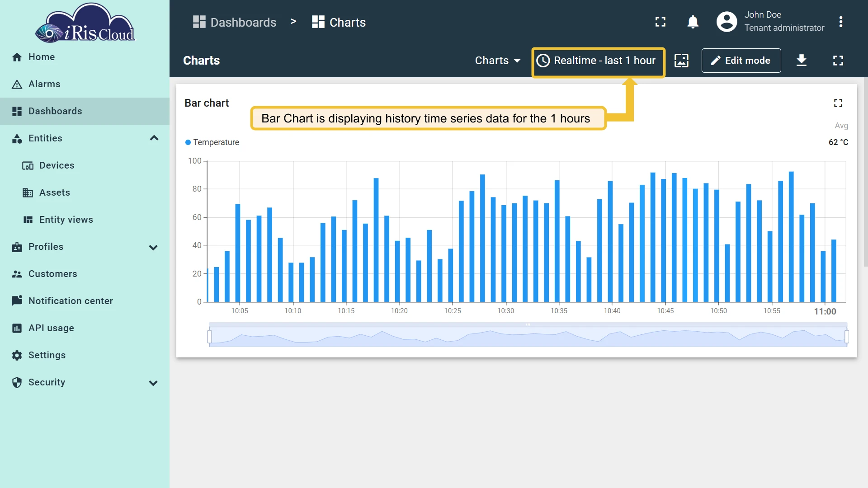Image resolution: width=868 pixels, height=488 pixels.
Task: Toggle Temperature series legend item
Action: pyautogui.click(x=212, y=142)
